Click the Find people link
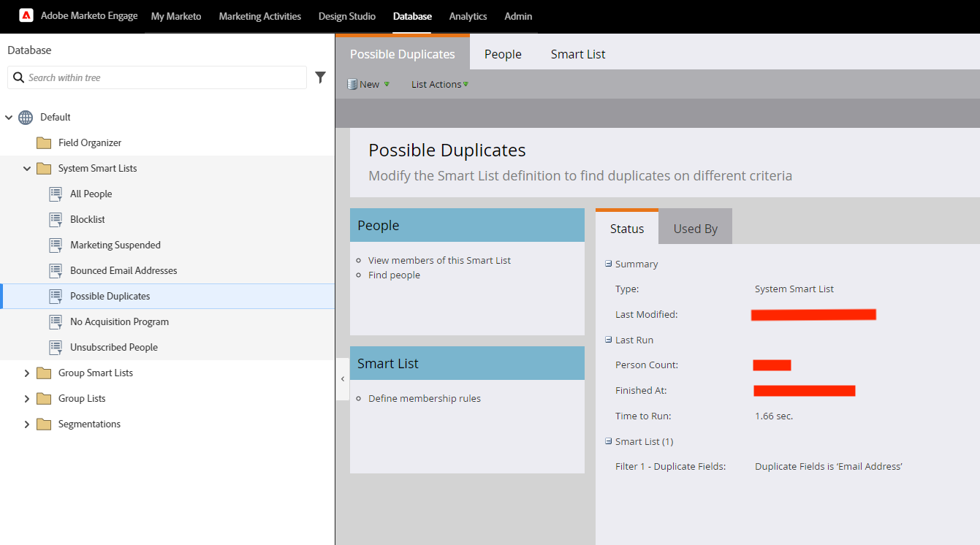This screenshot has height=545, width=980. pyautogui.click(x=395, y=275)
